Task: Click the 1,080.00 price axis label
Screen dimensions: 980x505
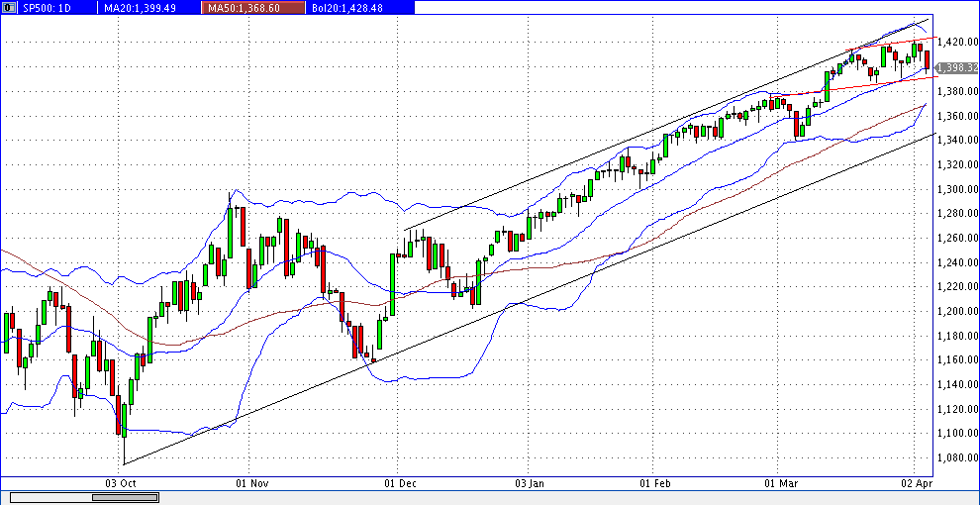Action: 958,457
